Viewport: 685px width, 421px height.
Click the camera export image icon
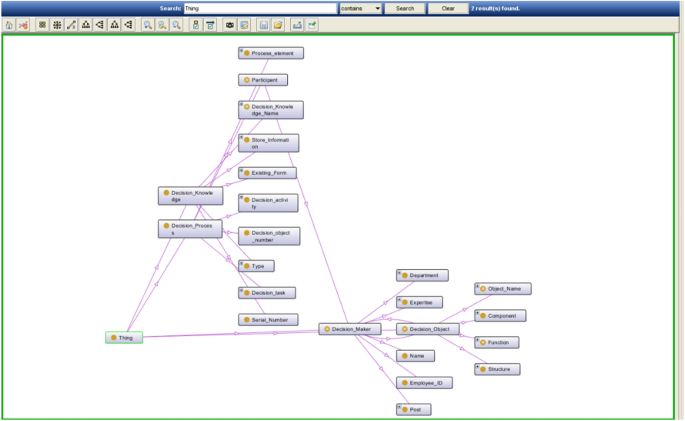230,24
